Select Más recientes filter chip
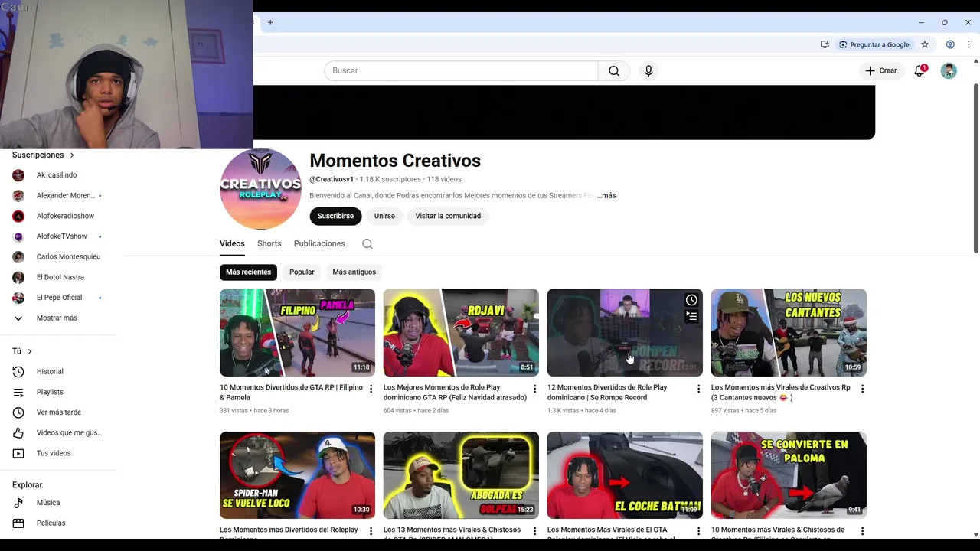Image resolution: width=980 pixels, height=551 pixels. point(248,272)
